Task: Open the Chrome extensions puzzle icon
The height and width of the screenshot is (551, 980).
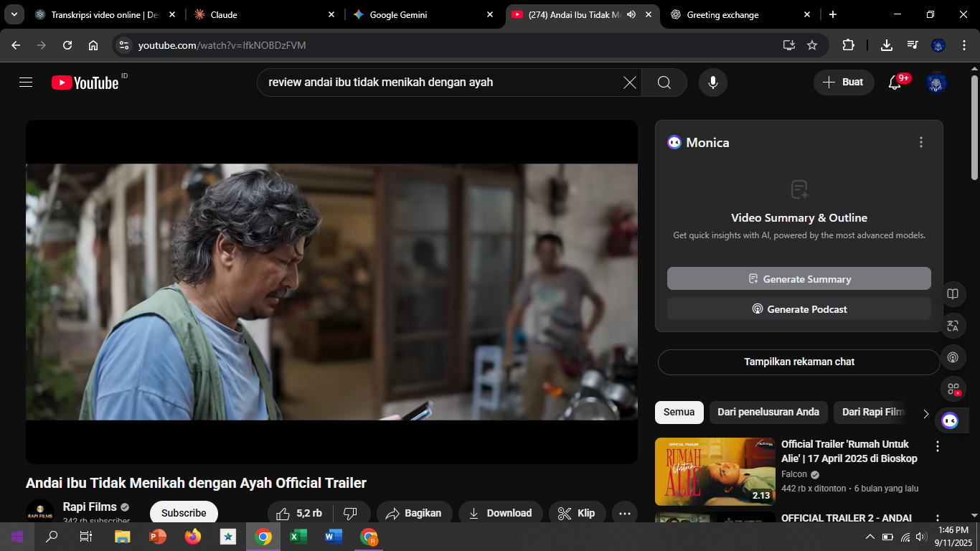Action: click(x=848, y=45)
